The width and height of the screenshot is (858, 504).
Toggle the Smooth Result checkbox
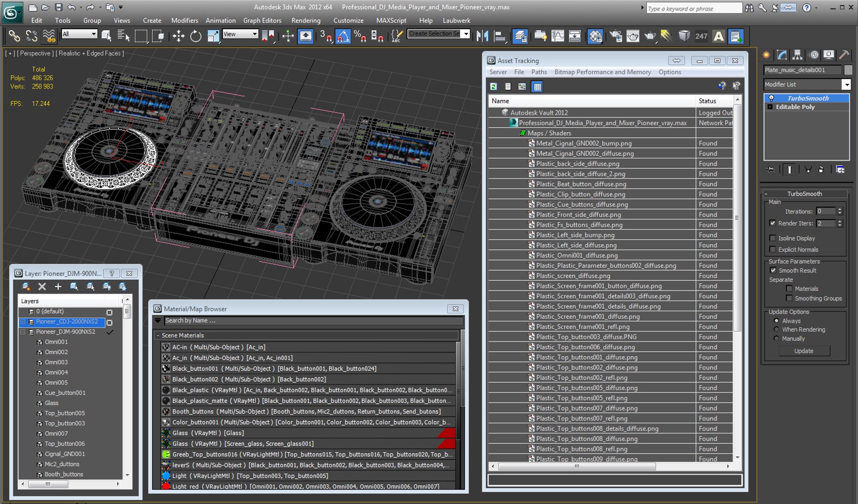[773, 270]
